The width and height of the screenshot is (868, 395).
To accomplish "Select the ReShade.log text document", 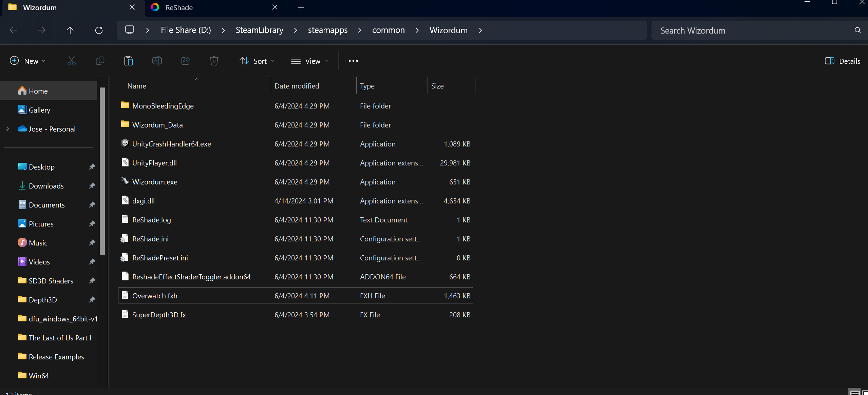I will point(295,220).
